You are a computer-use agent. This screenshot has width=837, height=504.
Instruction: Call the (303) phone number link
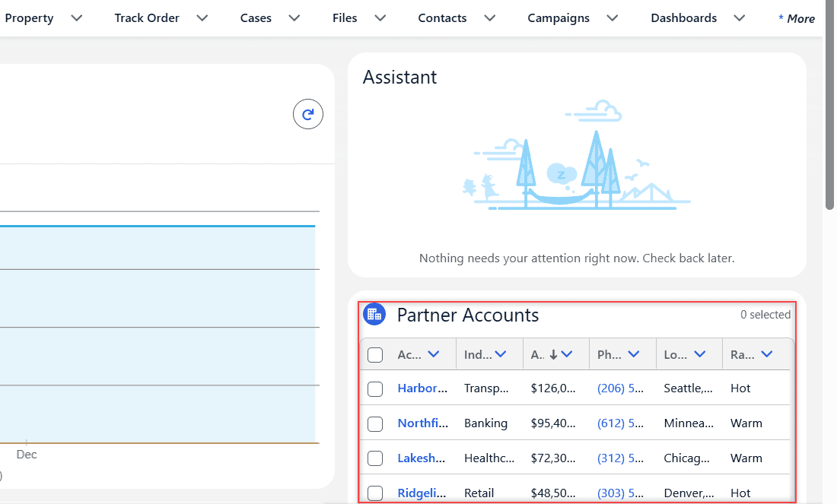[620, 493]
